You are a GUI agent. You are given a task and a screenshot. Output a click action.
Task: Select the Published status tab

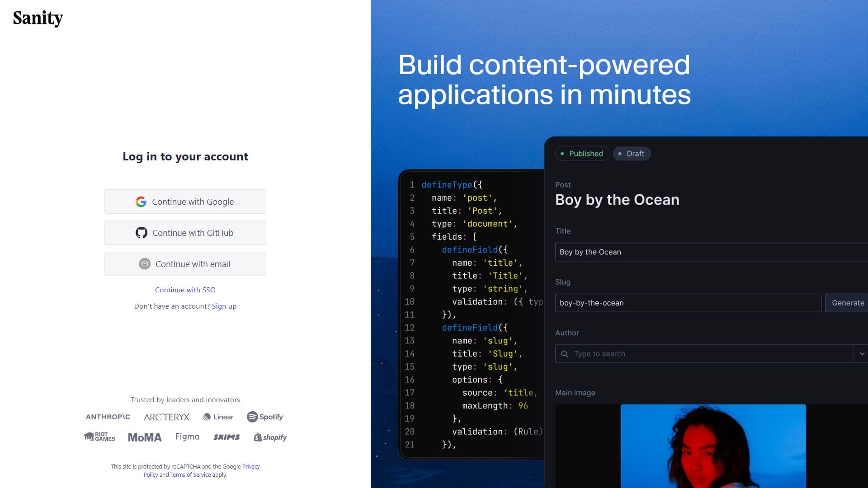pos(582,154)
